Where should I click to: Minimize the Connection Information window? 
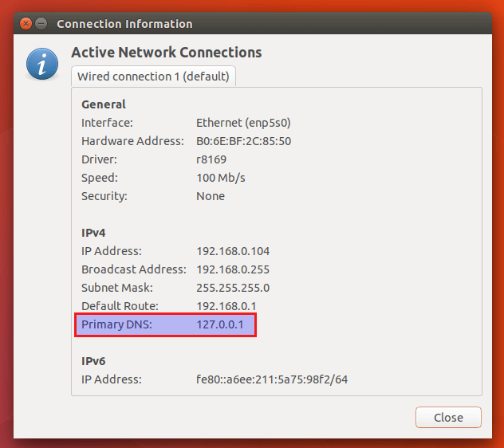[x=41, y=24]
